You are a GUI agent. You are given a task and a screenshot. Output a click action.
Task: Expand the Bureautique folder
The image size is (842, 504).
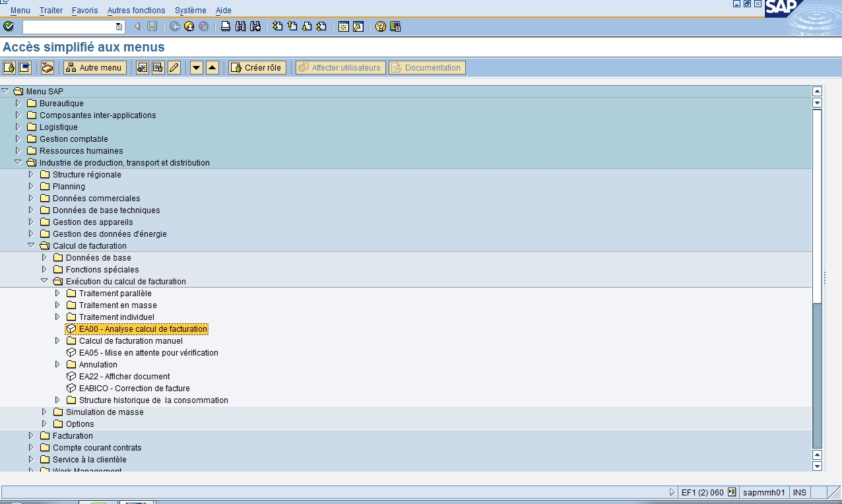(x=18, y=103)
